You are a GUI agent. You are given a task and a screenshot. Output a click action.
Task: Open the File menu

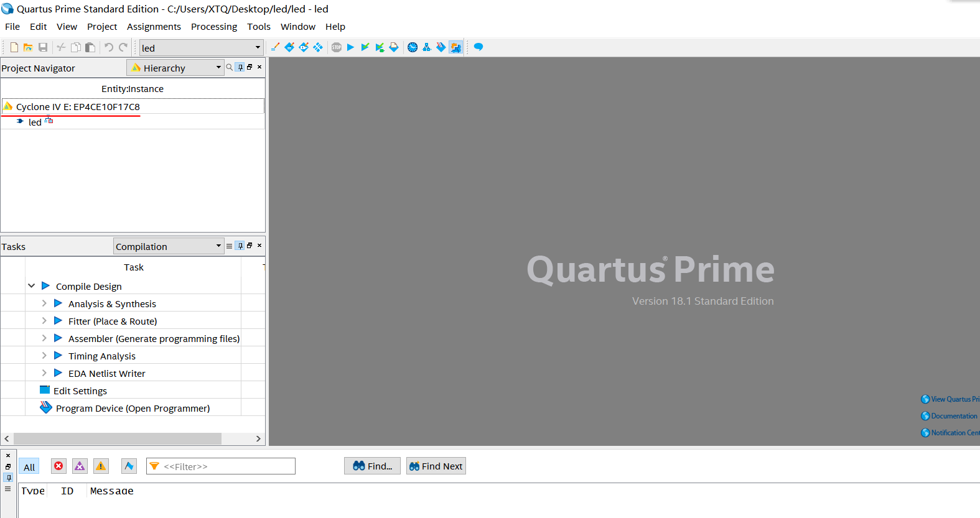click(12, 27)
